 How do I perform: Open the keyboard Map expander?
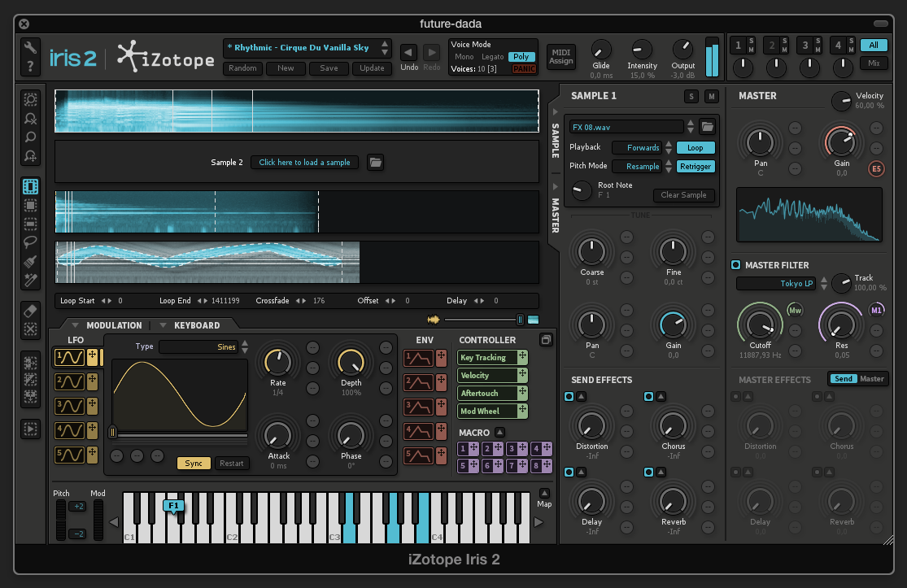pyautogui.click(x=544, y=493)
